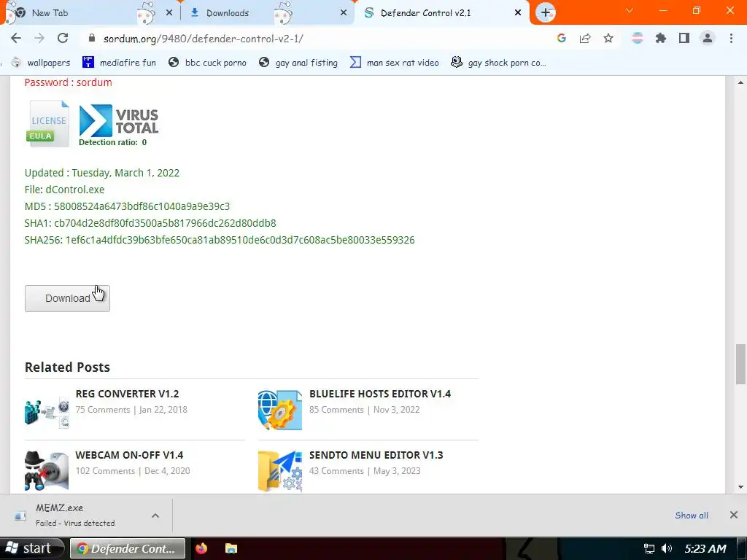Click the '43 Comments' text
Viewport: 747px width, 560px height.
(336, 471)
